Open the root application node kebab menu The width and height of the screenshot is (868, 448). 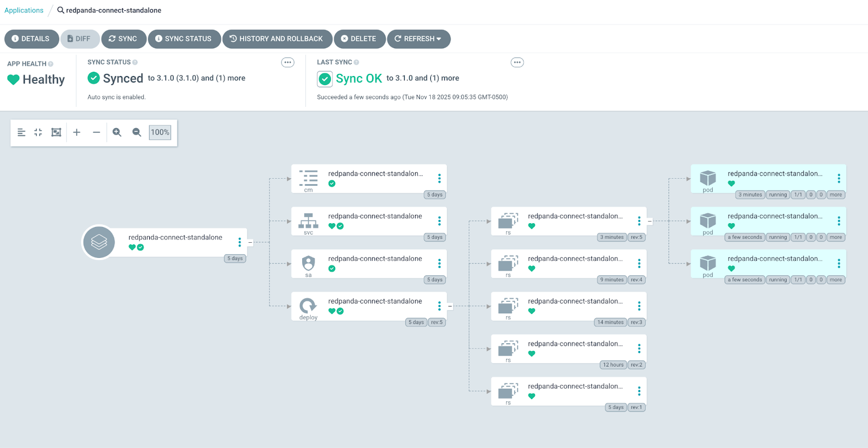pos(240,242)
